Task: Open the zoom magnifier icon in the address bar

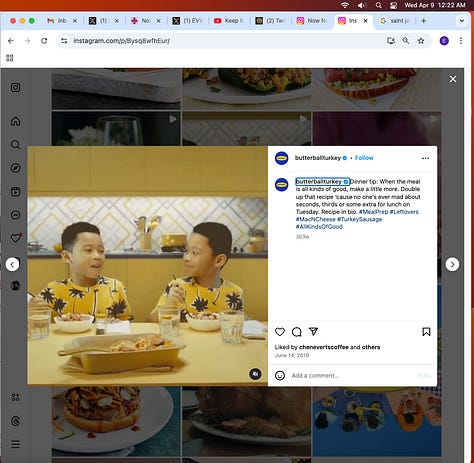Action: click(406, 41)
